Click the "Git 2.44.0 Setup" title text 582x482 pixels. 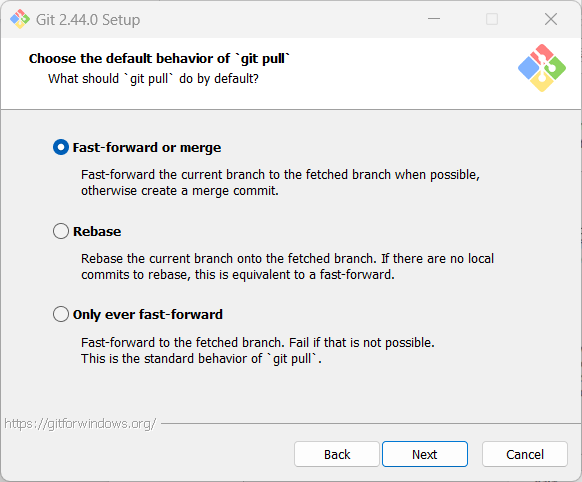88,20
